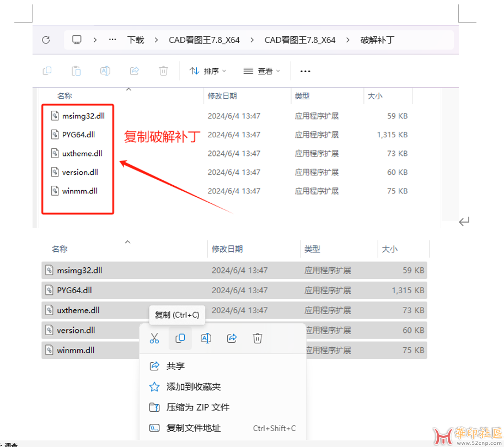Click the This PC monitor icon
504x447 pixels.
(77, 40)
